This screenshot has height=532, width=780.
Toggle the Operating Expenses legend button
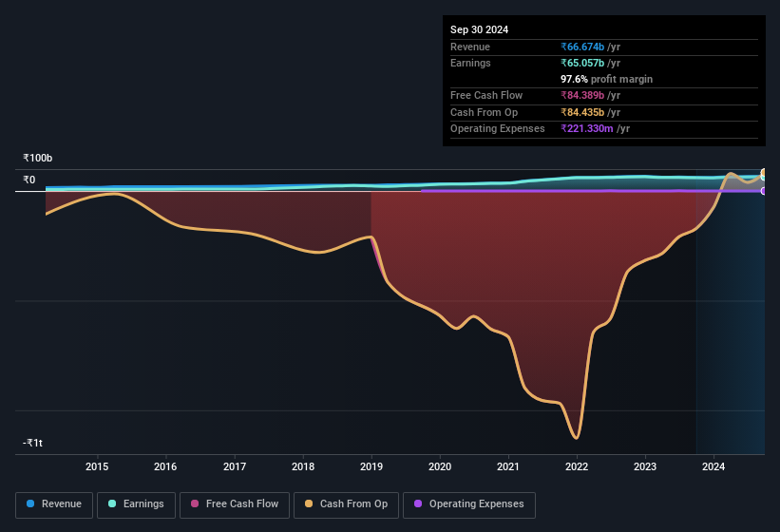click(x=469, y=504)
